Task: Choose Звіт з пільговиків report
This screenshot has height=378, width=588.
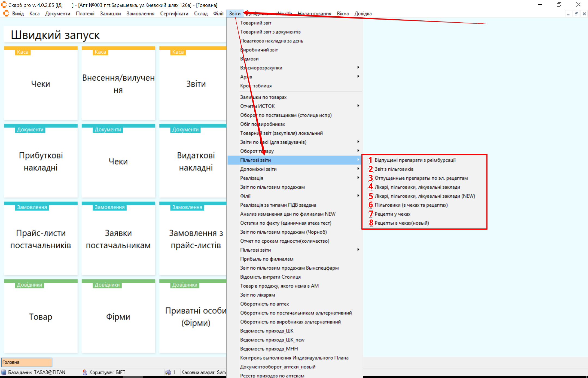Action: (394, 169)
